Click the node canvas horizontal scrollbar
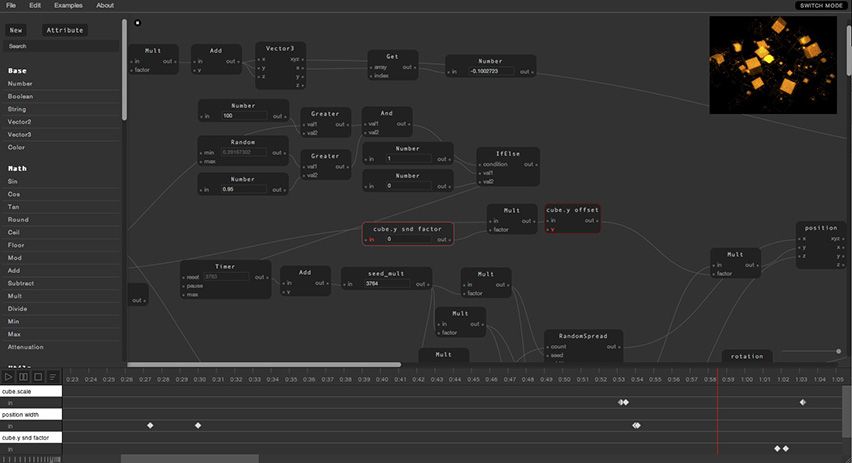The height and width of the screenshot is (463, 852). [264, 365]
